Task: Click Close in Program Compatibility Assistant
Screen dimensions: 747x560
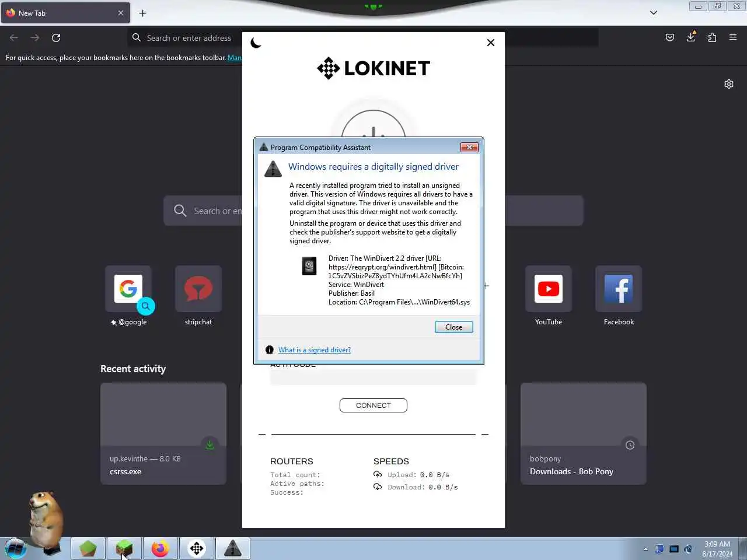Action: click(453, 327)
